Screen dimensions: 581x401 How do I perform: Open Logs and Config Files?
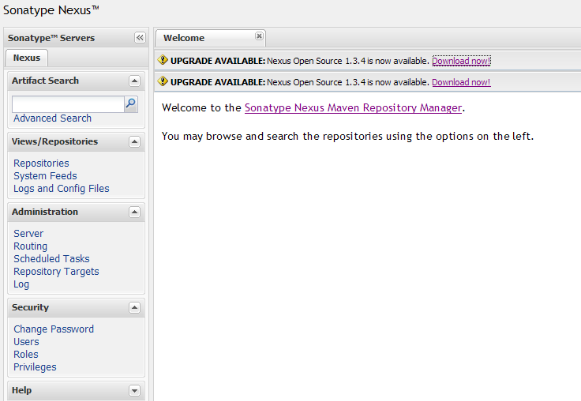tap(62, 189)
